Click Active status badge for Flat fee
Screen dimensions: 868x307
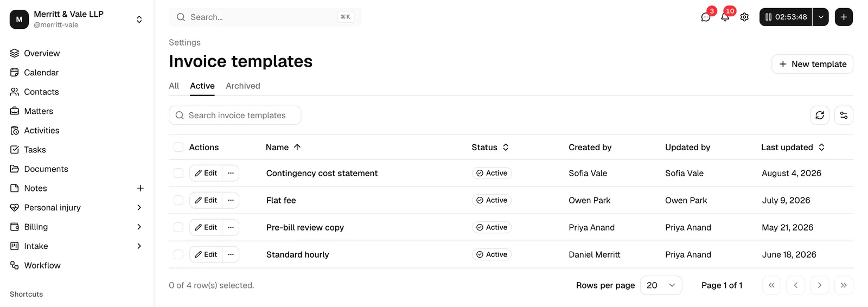[492, 200]
